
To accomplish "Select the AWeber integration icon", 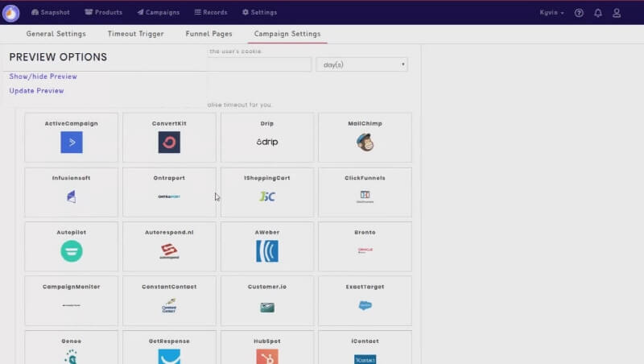I will click(x=267, y=251).
